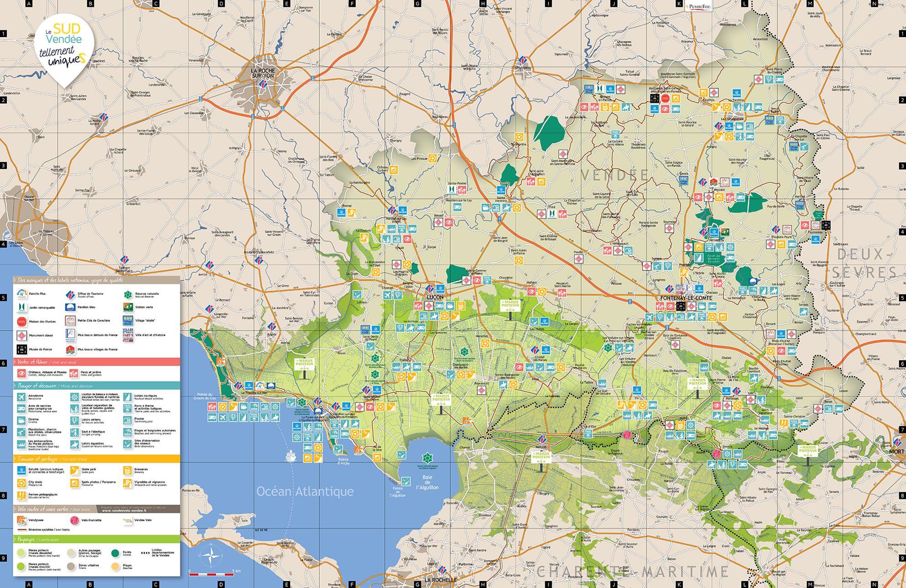
Task: Click the Forêts dark green color swatch
Action: pos(115,553)
